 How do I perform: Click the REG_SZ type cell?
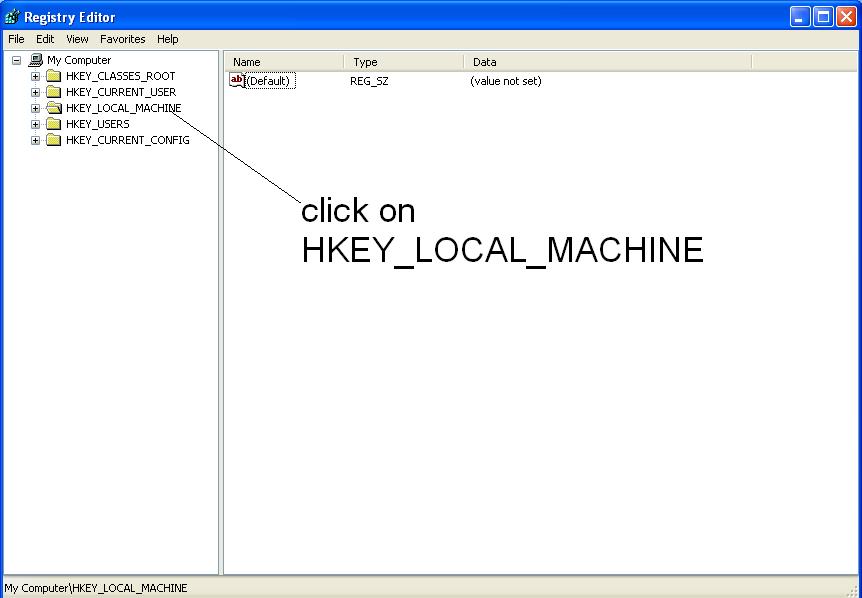[369, 81]
